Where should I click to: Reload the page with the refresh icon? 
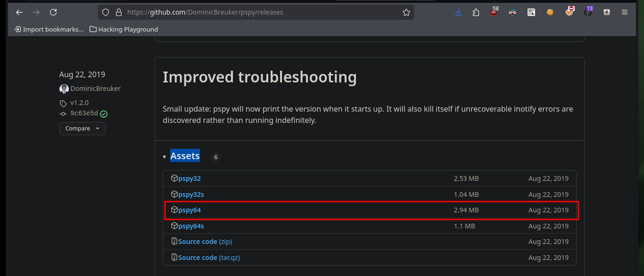pos(53,12)
